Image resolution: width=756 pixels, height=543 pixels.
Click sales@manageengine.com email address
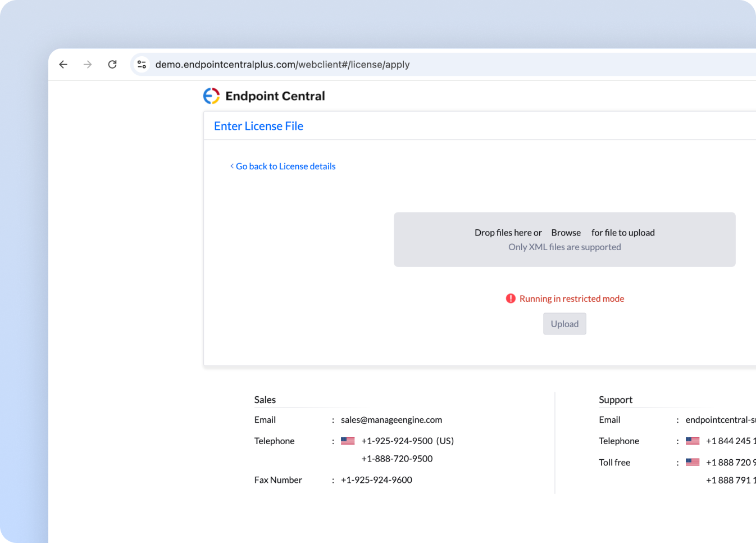coord(391,420)
